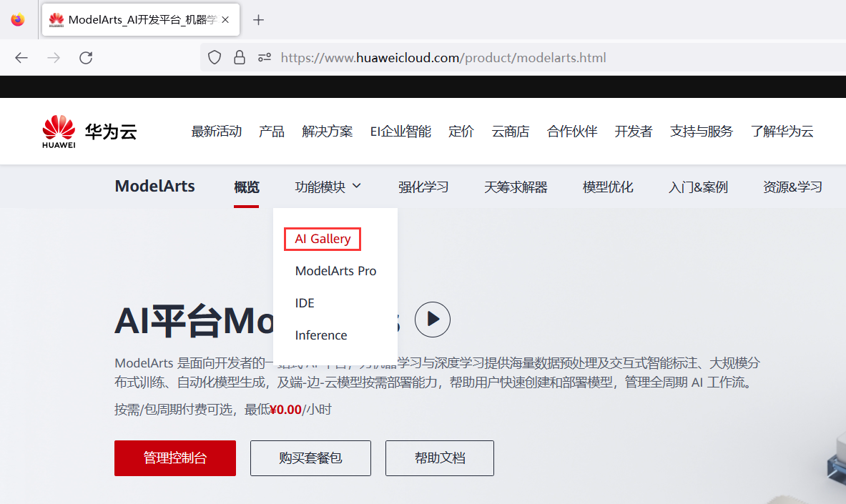The width and height of the screenshot is (846, 504).
Task: Open the site permissions indicator icon
Action: pyautogui.click(x=264, y=57)
